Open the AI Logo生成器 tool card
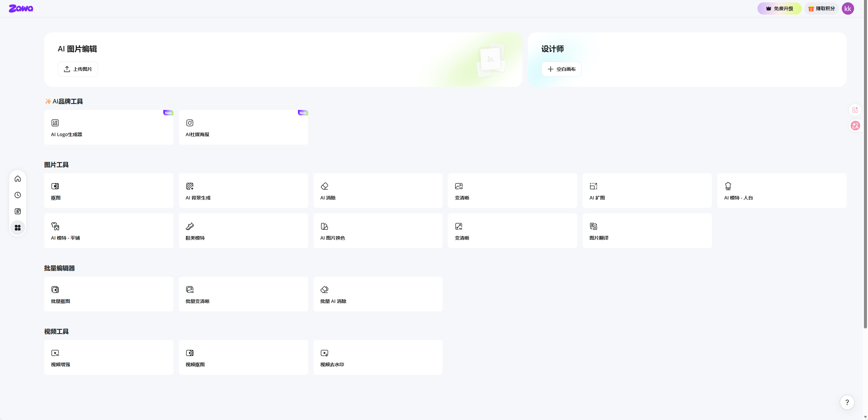Screen dimensions: 868x420 [x=108, y=127]
